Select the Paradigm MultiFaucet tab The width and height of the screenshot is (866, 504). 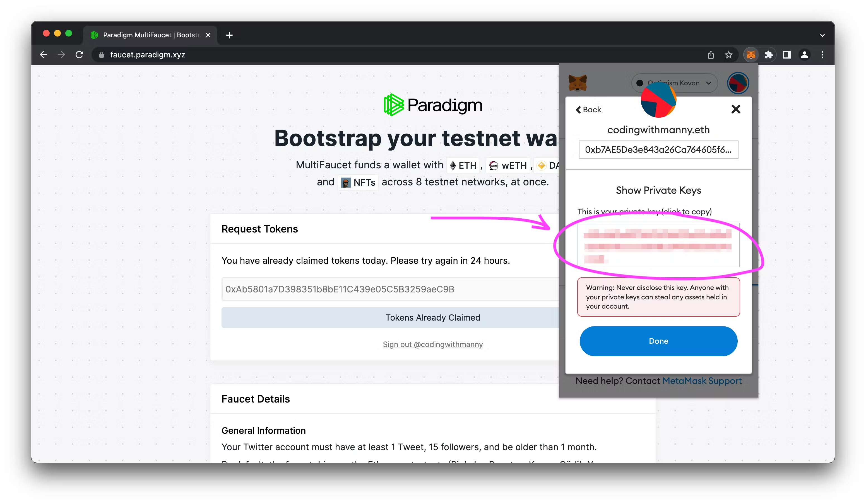(x=151, y=35)
